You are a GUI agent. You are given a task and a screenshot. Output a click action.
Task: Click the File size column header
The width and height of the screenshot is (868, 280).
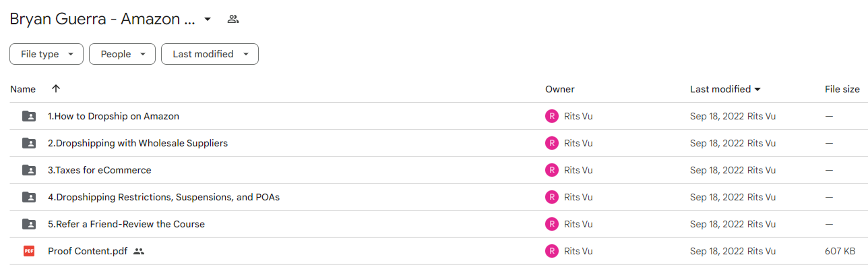tap(842, 89)
